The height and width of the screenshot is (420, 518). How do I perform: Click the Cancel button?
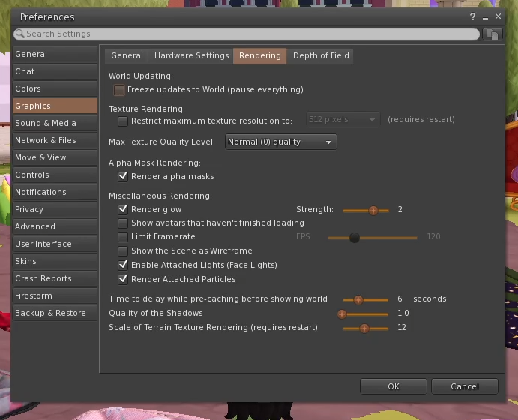[465, 386]
